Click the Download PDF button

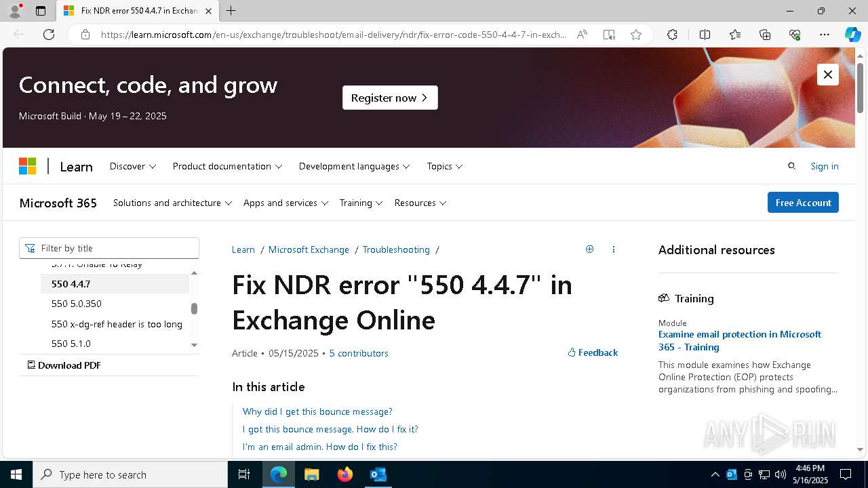coord(64,365)
